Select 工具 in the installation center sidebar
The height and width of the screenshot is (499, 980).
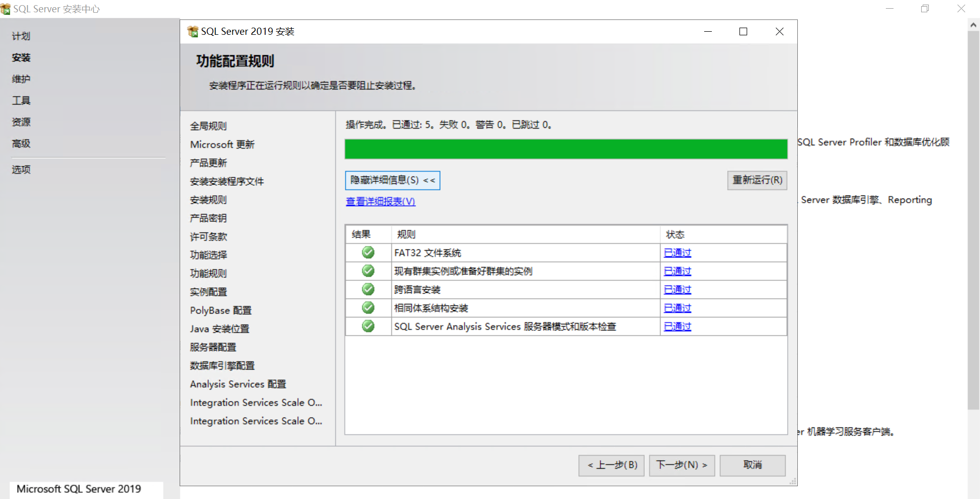(x=21, y=101)
